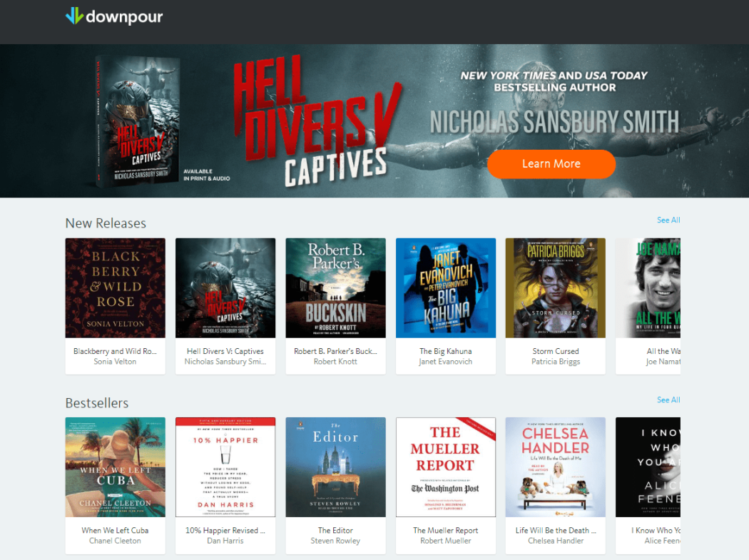Select Hell Divers V: Captives cover in New Releases
Image resolution: width=749 pixels, height=560 pixels.
[225, 288]
